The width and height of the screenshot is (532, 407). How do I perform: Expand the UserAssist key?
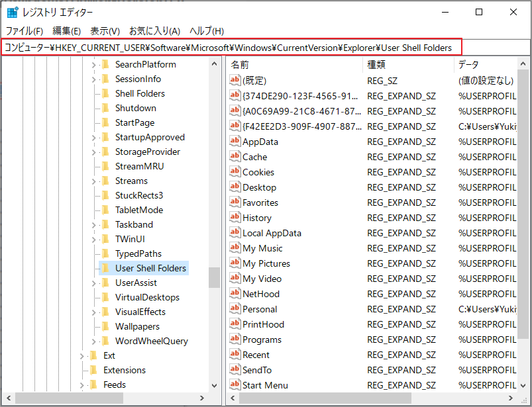[x=93, y=283]
